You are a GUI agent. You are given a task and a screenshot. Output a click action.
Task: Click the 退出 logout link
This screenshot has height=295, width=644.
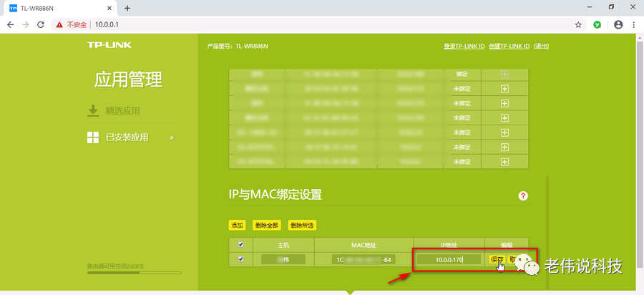(541, 46)
